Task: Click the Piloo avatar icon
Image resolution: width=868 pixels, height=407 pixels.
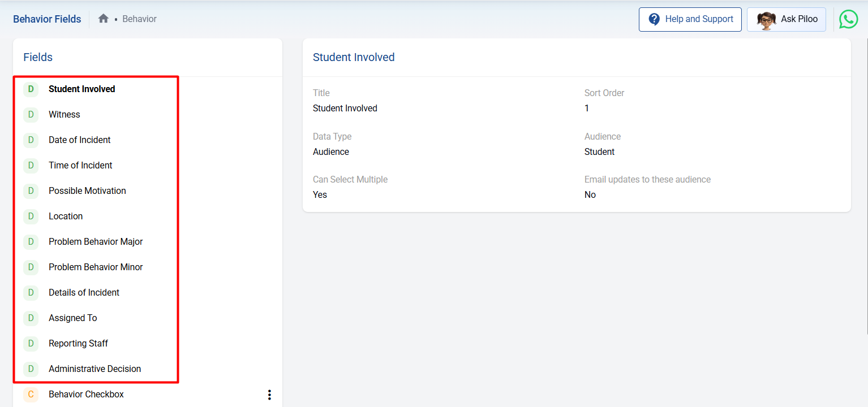Action: (766, 20)
